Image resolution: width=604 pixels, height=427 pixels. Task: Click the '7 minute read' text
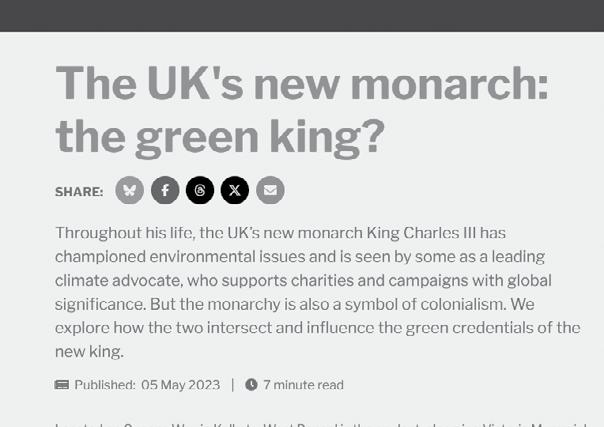(x=304, y=385)
